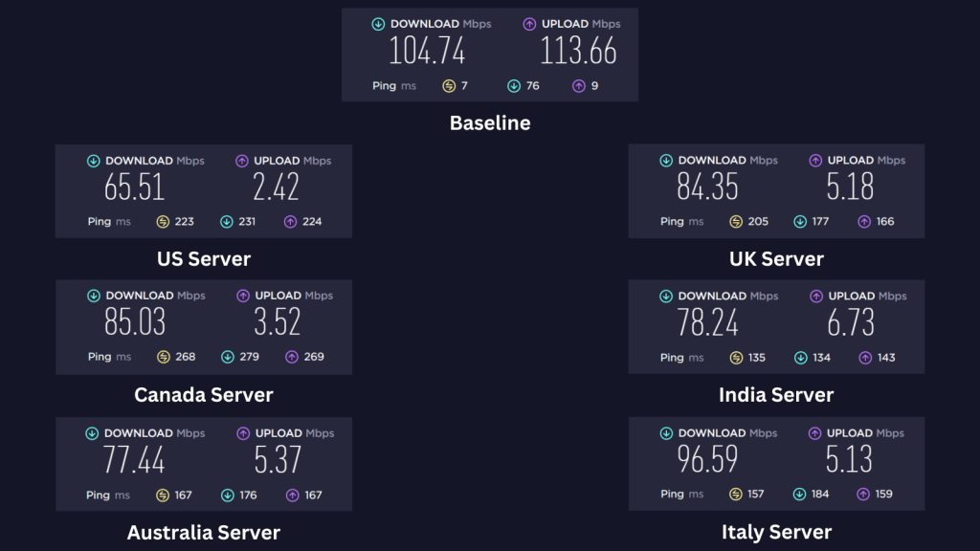Viewport: 980px width, 551px height.
Task: Click the Baseline label text
Action: [490, 123]
